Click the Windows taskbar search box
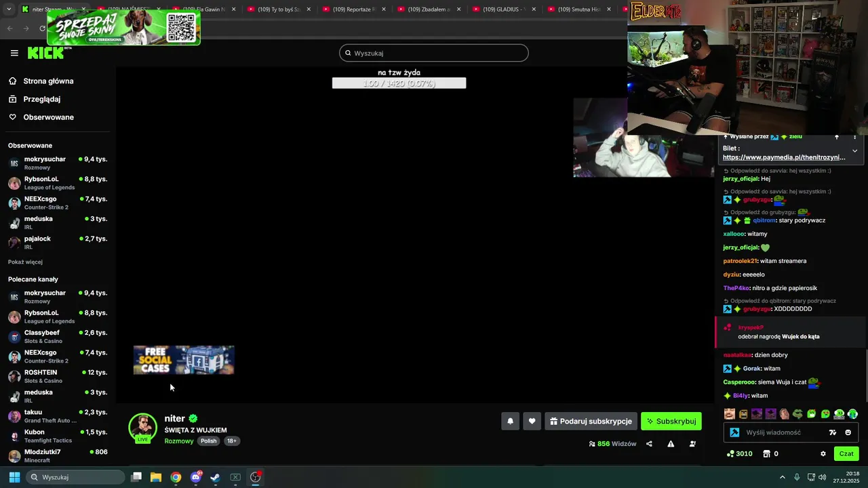Screen dimensions: 868x488 point(76,477)
